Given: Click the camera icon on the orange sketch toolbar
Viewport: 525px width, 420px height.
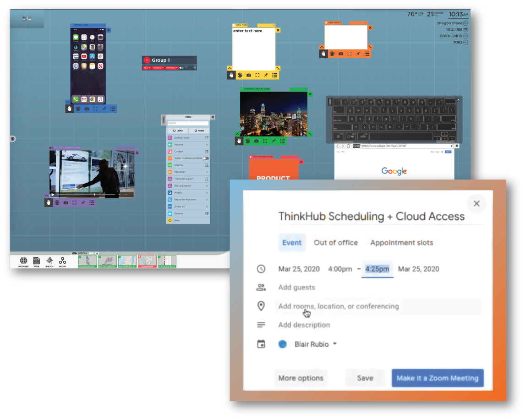Looking at the screenshot, I should pos(341,54).
